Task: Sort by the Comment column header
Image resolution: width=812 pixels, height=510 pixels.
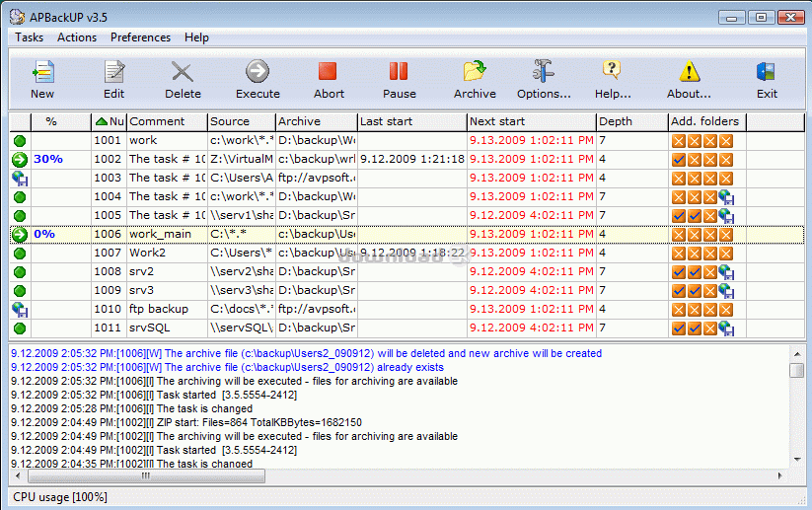Action: tap(168, 121)
